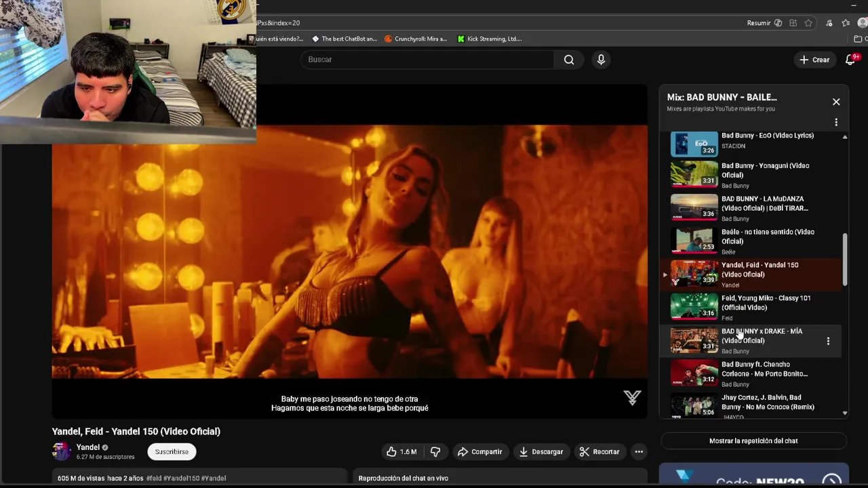Click the video title Yandel 150 (Video Oficial)
Viewport: 868px width, 488px height.
tap(136, 432)
